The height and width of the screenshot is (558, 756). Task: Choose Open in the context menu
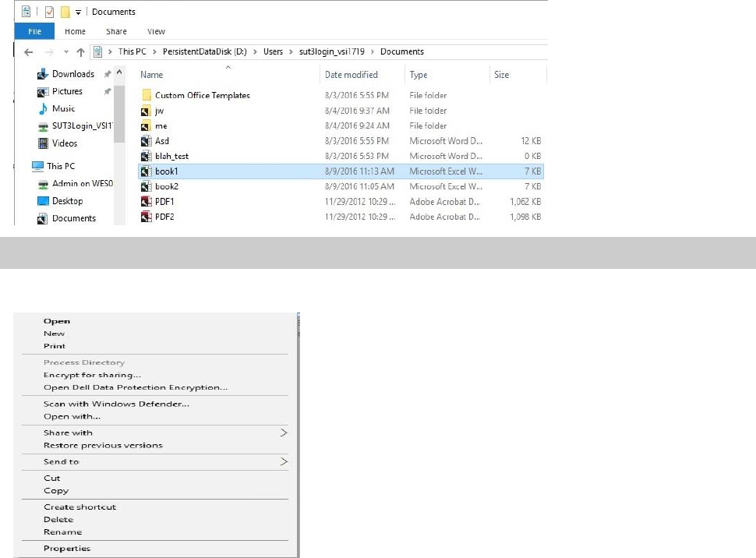click(x=57, y=321)
